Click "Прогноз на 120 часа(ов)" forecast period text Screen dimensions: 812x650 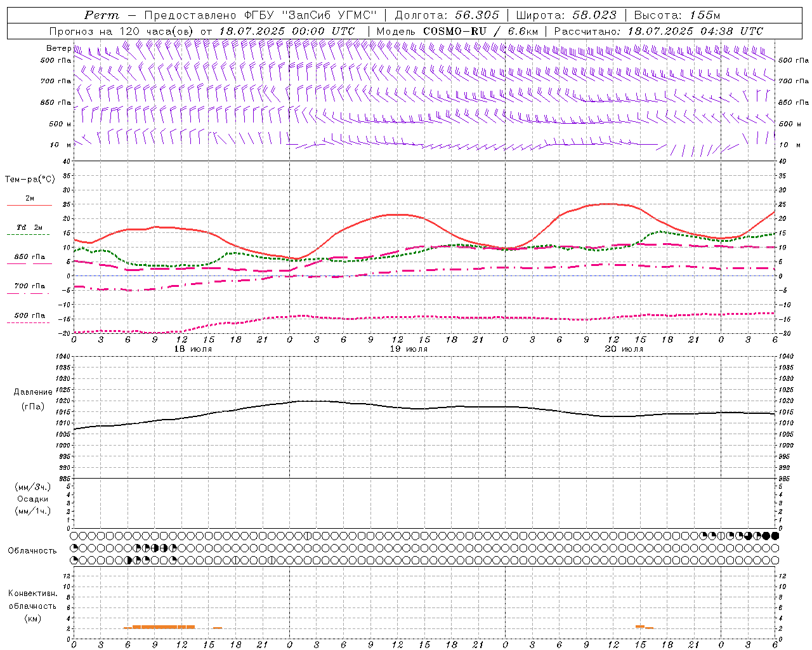pos(122,31)
